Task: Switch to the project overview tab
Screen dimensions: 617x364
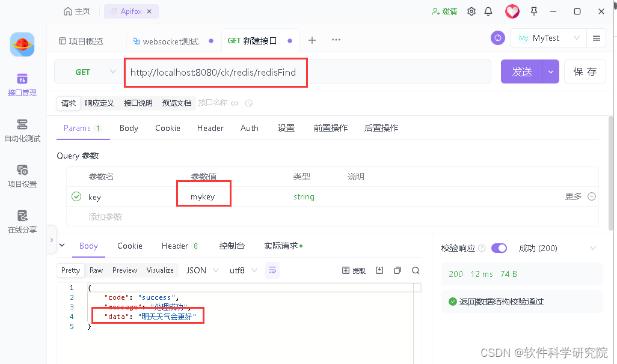Action: [81, 41]
